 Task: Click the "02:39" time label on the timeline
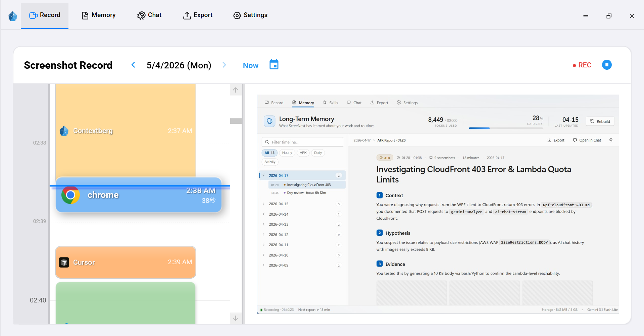pos(40,221)
